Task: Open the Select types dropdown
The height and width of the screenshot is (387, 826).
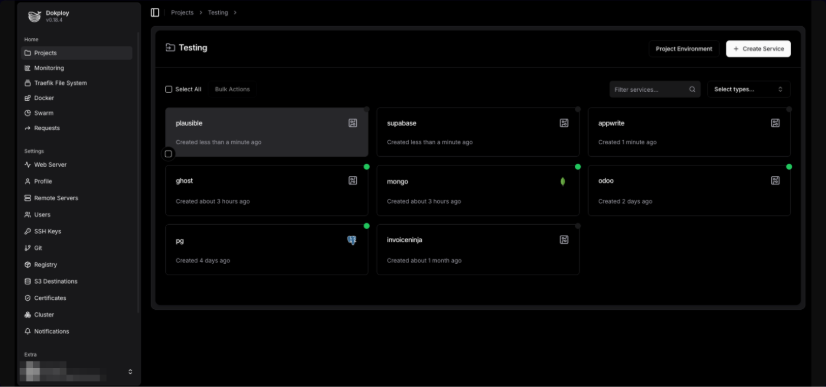Action: (749, 90)
